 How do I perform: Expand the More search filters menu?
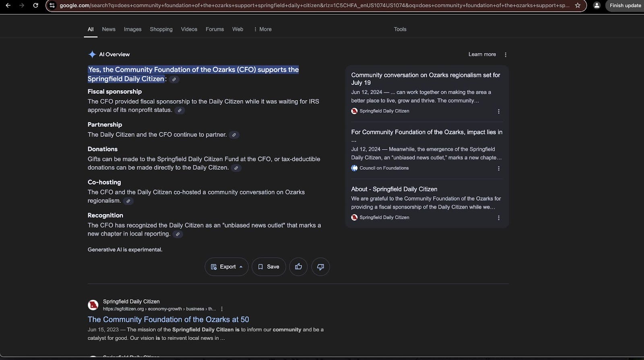tap(262, 29)
